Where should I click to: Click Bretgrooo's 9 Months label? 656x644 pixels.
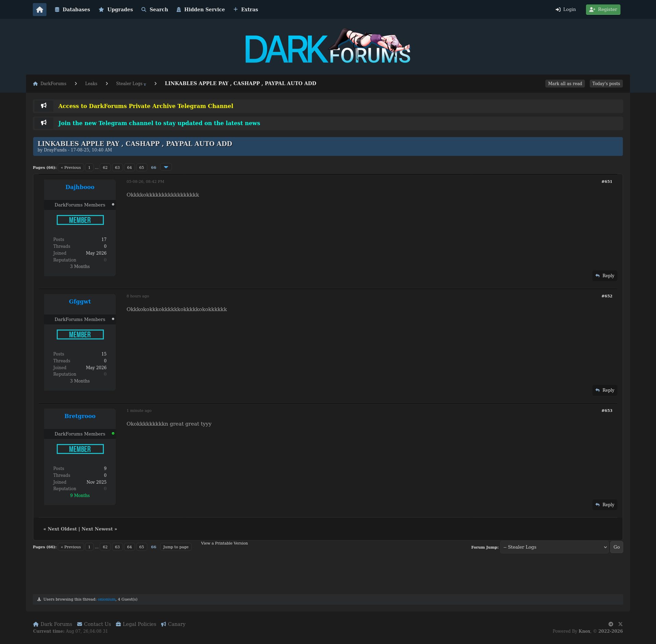(80, 496)
